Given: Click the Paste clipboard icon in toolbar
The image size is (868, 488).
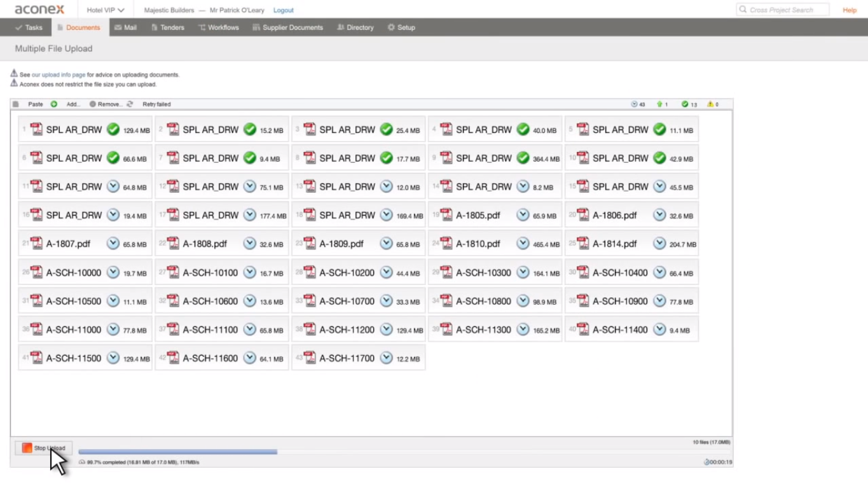Looking at the screenshot, I should point(17,104).
